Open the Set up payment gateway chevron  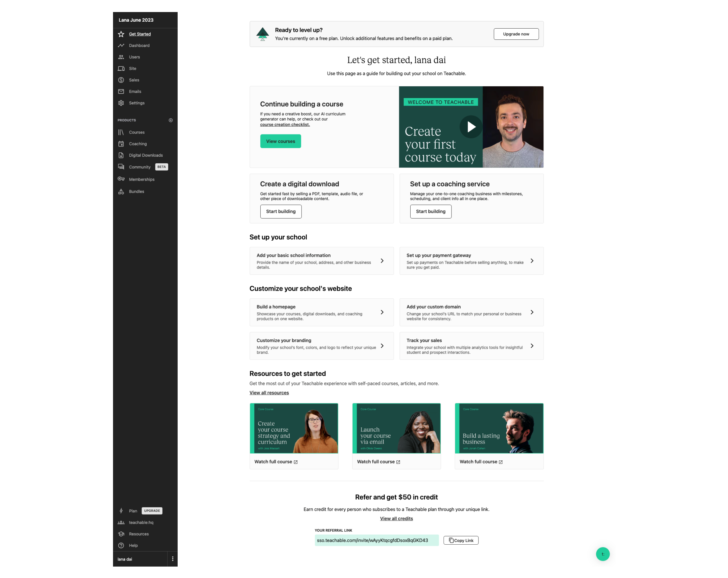pos(532,261)
